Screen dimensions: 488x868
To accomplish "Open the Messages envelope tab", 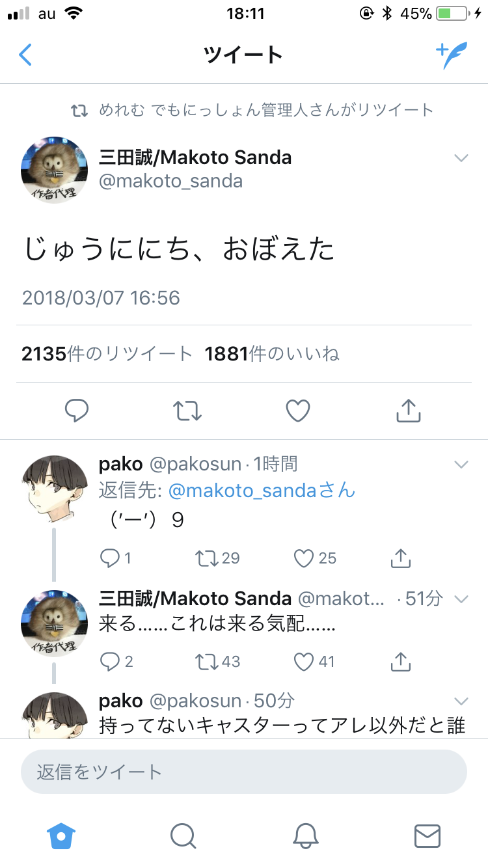I will (427, 835).
